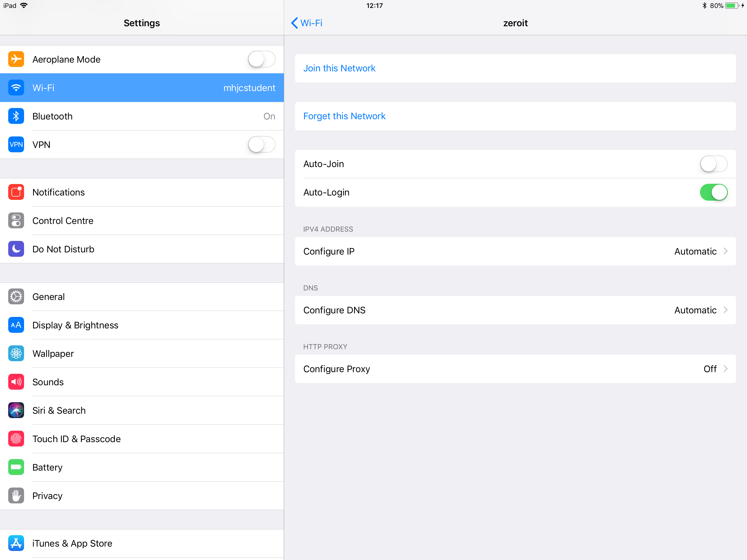This screenshot has width=747, height=560.
Task: Turn on the Auto-Join switch
Action: point(713,164)
